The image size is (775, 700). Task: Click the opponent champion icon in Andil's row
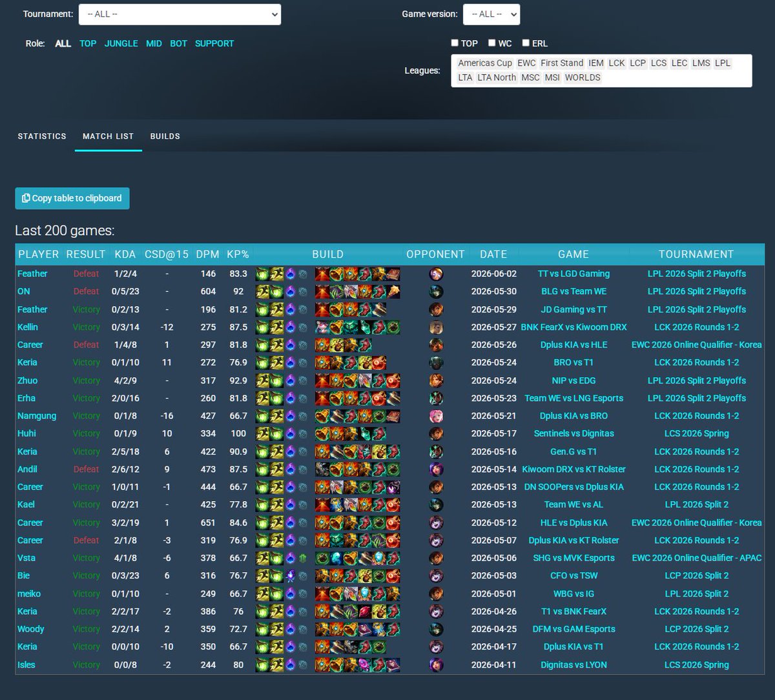436,469
